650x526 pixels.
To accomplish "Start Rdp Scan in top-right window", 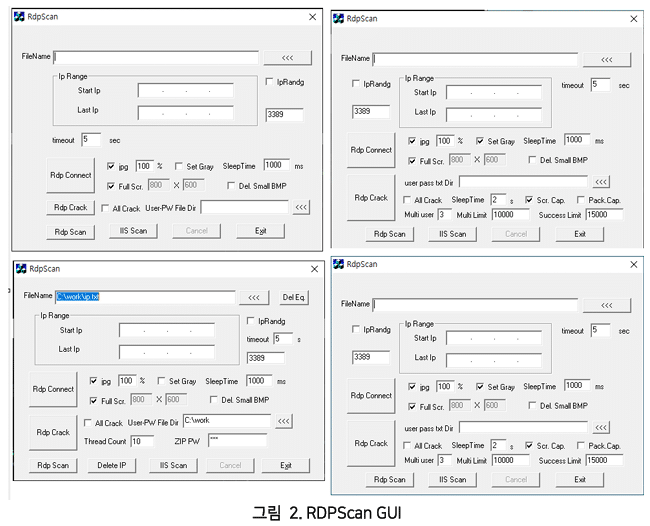I will click(x=390, y=234).
